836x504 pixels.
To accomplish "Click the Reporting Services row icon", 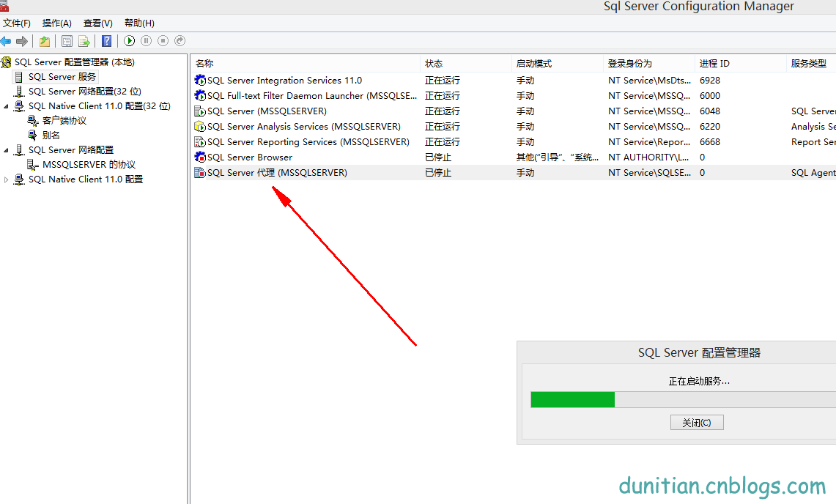I will pos(200,142).
